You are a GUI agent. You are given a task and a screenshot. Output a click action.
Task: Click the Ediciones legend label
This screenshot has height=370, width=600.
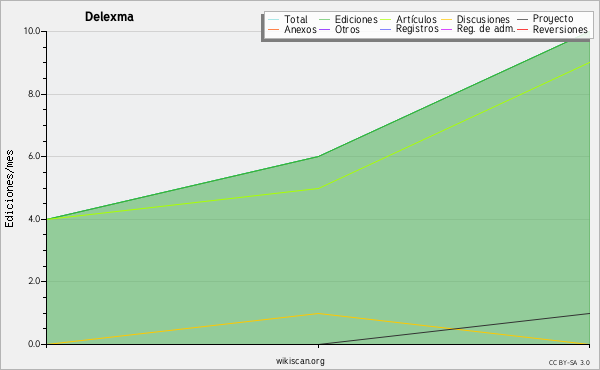(x=356, y=19)
